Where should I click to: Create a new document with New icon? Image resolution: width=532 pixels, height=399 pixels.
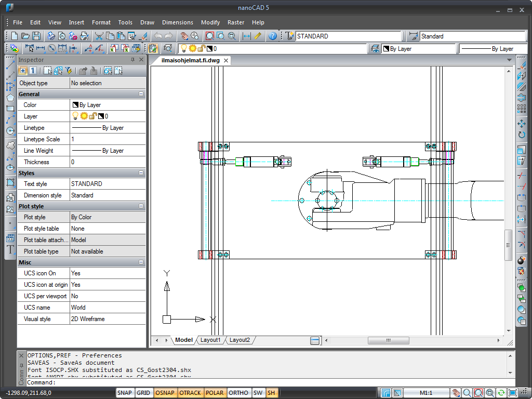[14, 36]
